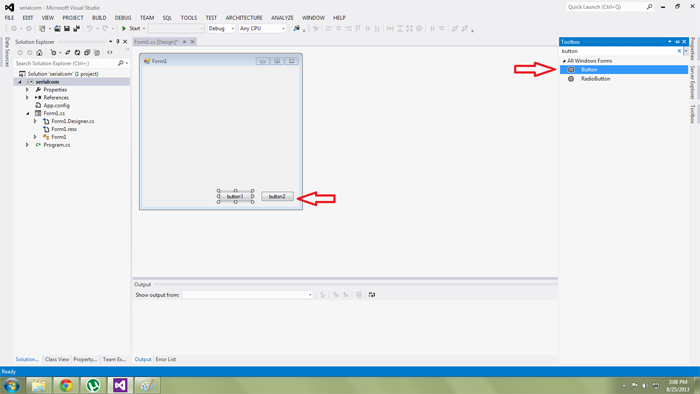The image size is (700, 394).
Task: Open the PROJECT menu
Action: point(73,18)
